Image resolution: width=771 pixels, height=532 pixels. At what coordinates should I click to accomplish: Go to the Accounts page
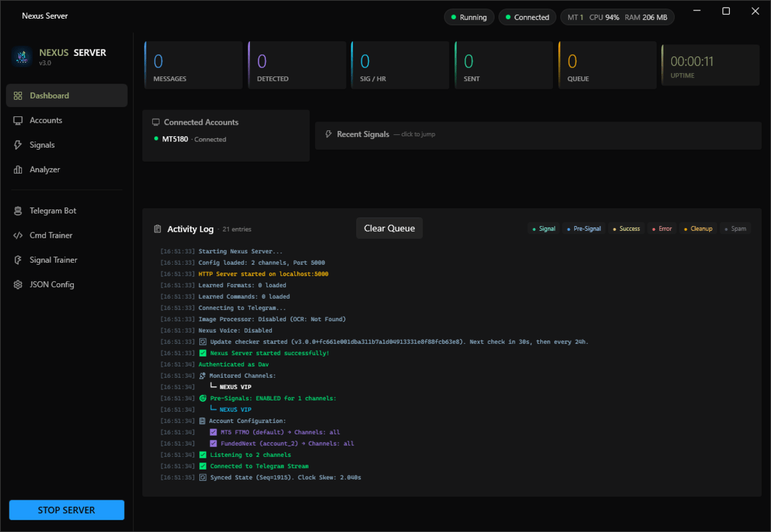(x=67, y=120)
